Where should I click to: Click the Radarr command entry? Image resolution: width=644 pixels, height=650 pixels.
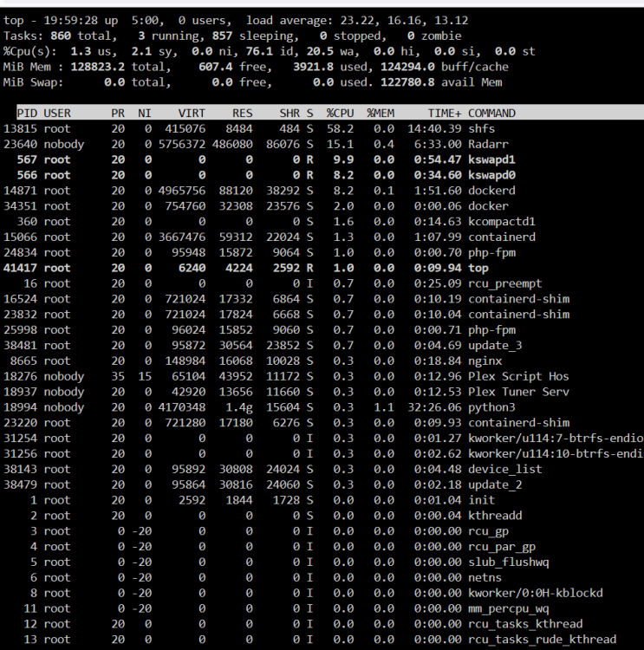[x=488, y=144]
